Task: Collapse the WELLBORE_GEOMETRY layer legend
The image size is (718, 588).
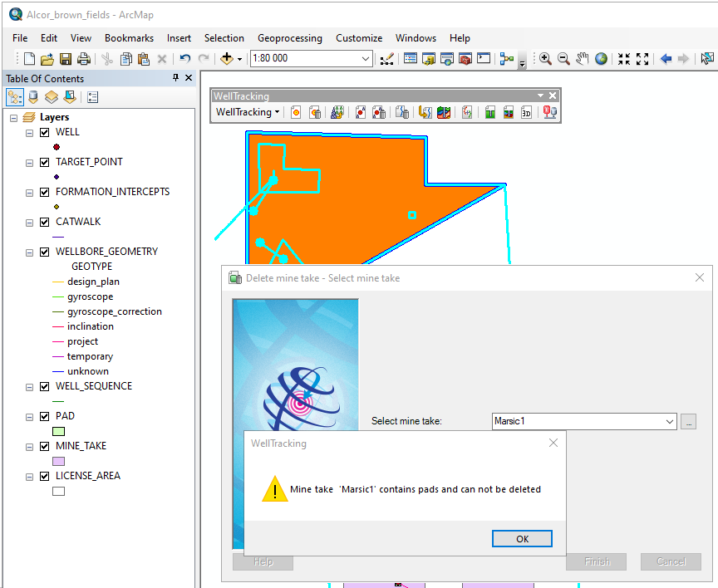Action: coord(29,252)
